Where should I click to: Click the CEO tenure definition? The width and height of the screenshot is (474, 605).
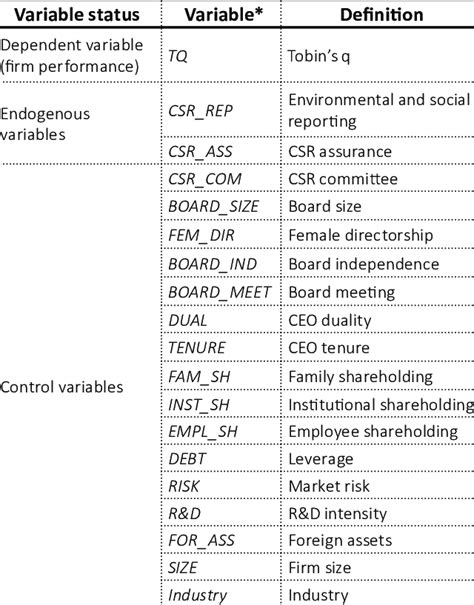click(x=329, y=348)
